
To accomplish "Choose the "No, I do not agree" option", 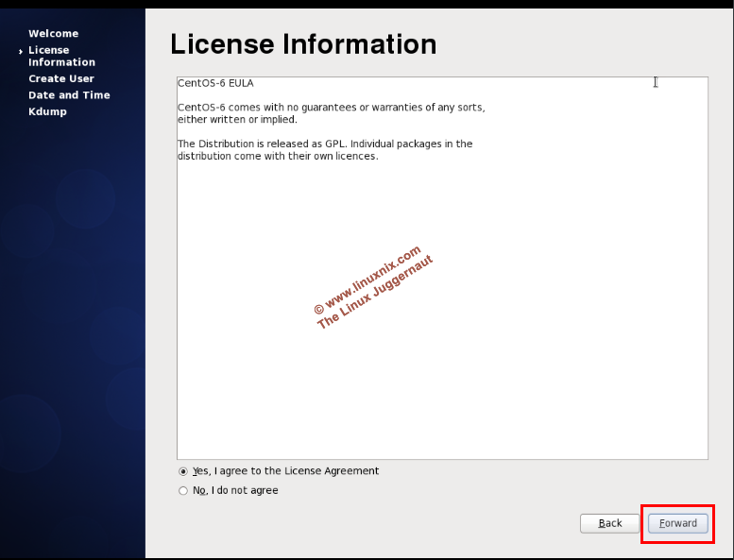I will 183,491.
